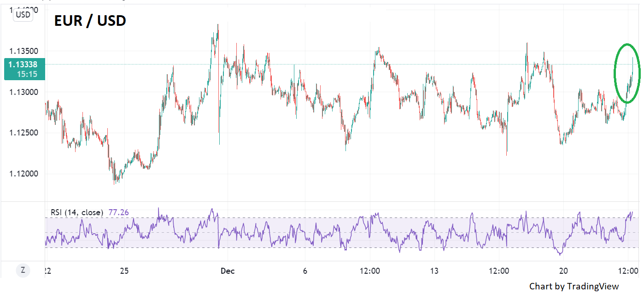This screenshot has width=644, height=294.
Task: Click the EUR / USD chart title
Action: [x=90, y=21]
